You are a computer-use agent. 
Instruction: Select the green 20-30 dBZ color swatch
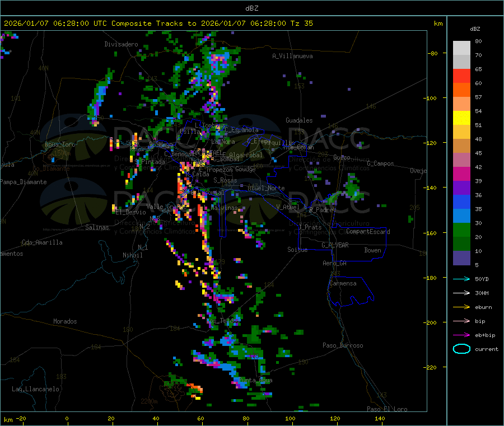(461, 230)
